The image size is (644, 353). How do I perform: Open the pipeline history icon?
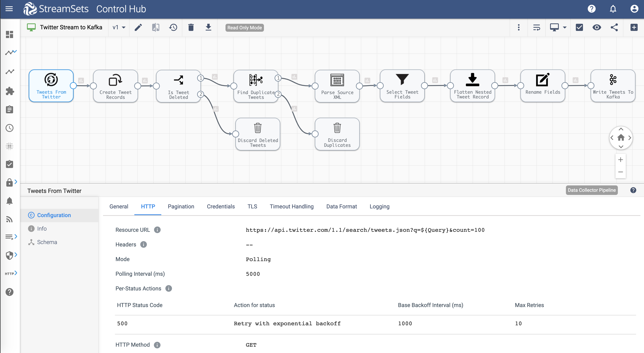(173, 28)
